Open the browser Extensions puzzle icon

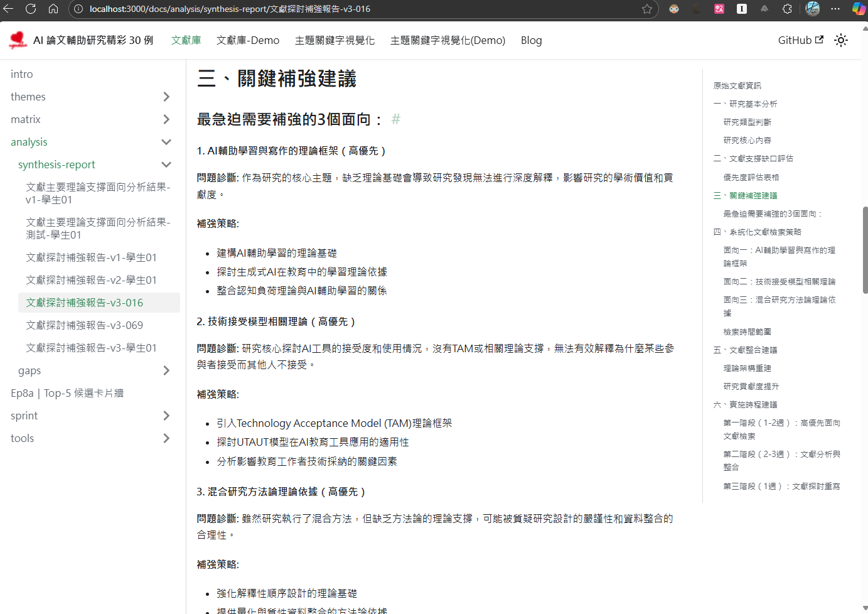787,9
